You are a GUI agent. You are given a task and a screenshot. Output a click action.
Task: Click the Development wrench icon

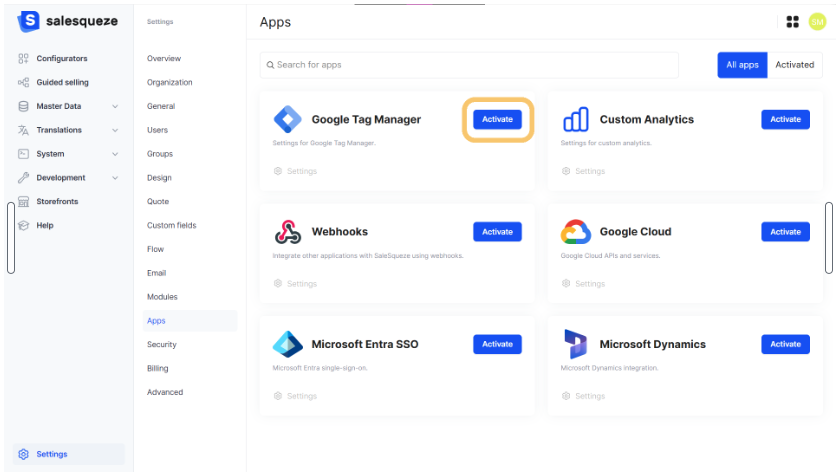[x=24, y=177]
